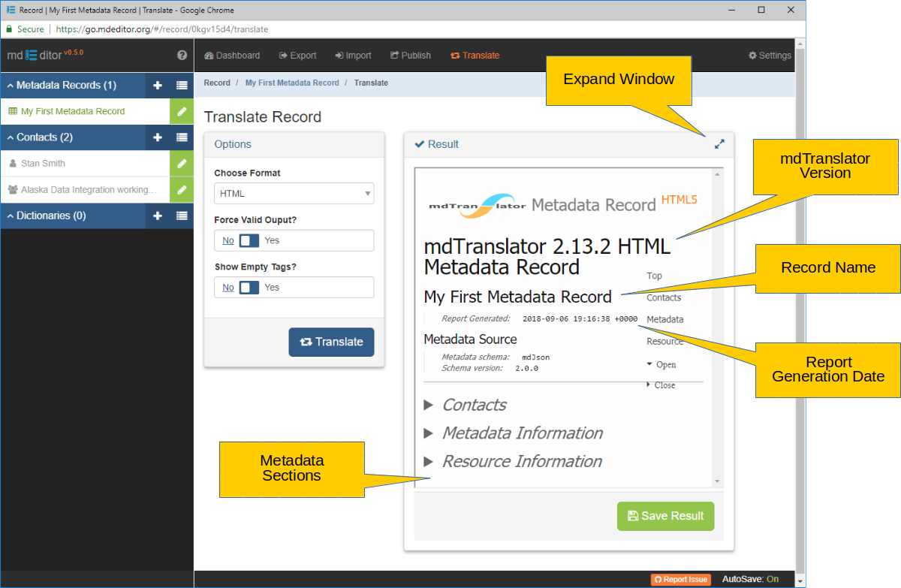
Task: Click the Secure padlock in address bar
Action: (9, 29)
